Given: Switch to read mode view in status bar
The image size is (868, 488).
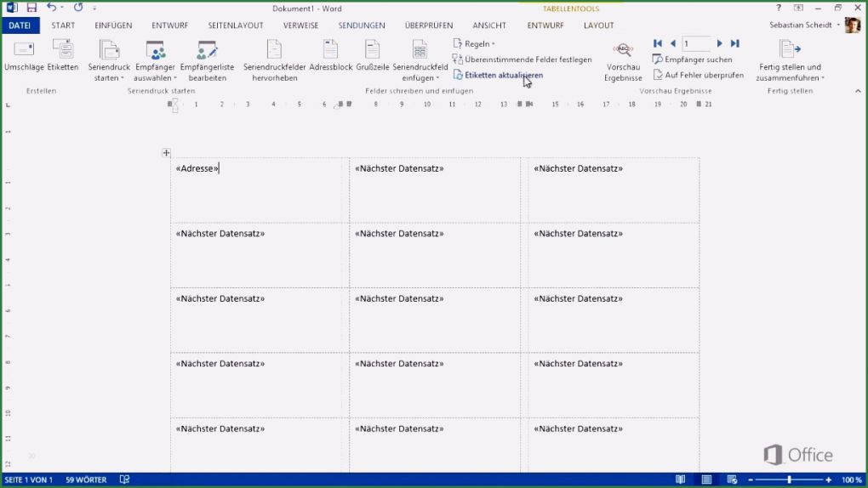Looking at the screenshot, I should coord(680,480).
